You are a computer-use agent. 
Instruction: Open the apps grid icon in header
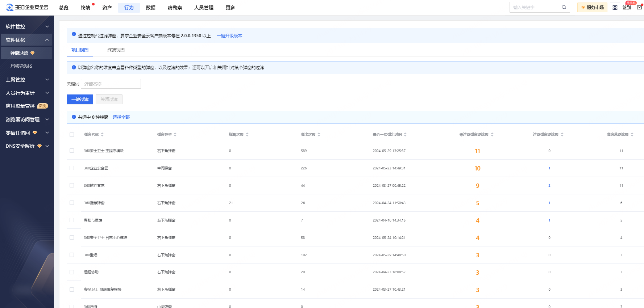(x=615, y=8)
